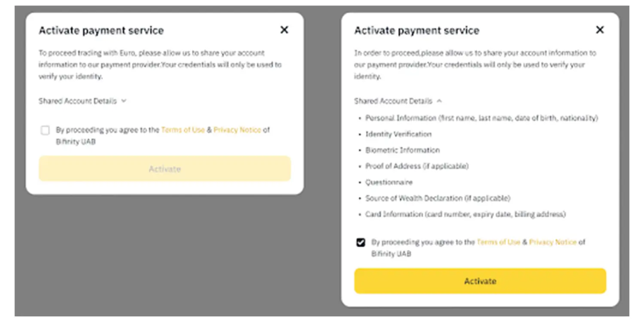Open the Privacy Notice link on left dialog
This screenshot has width=644, height=322.
coord(237,130)
